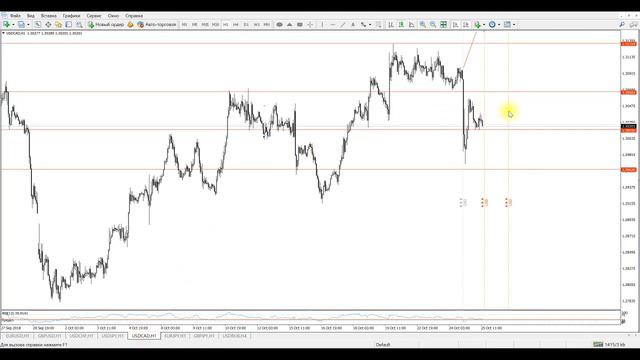
Task: Switch to the USDRUB,H4 chart tab
Action: 235,336
